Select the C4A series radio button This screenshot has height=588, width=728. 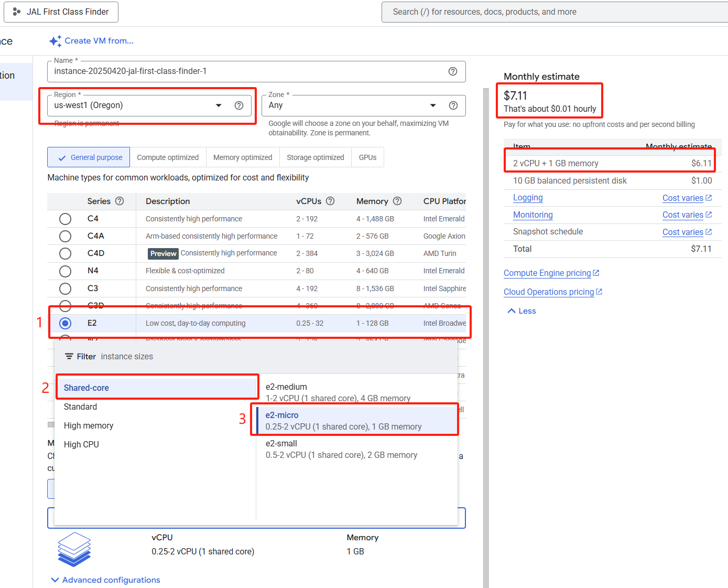(x=65, y=236)
